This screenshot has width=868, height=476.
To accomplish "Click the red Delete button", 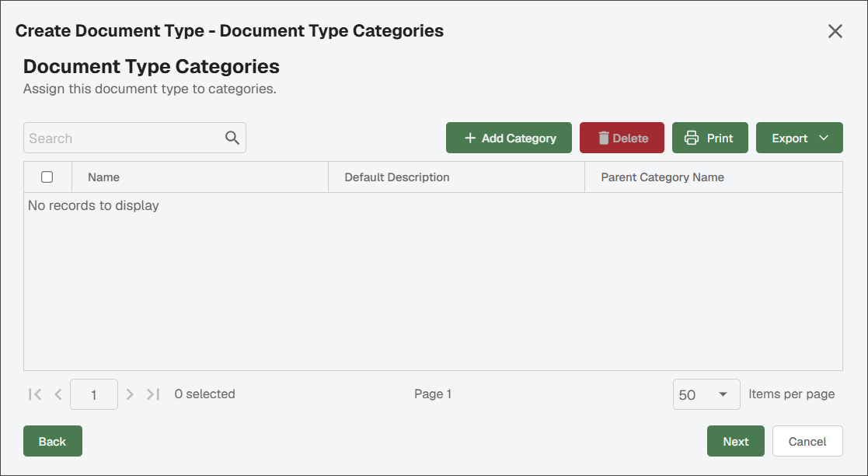I will [x=622, y=138].
